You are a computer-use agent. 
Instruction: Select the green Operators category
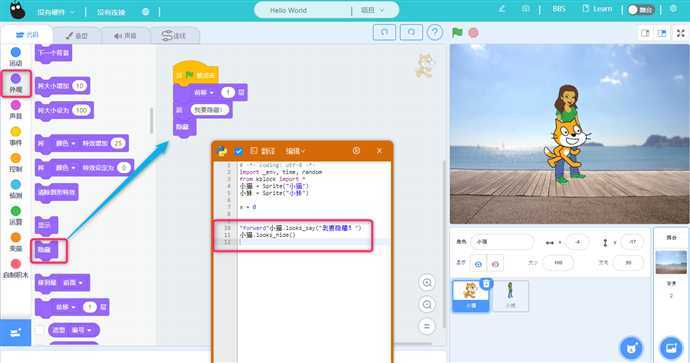(15, 216)
